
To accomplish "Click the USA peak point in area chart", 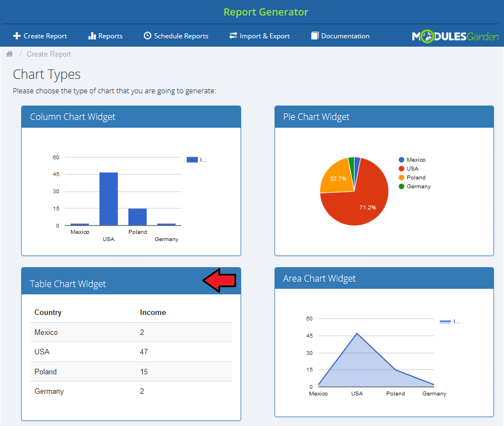I will (x=357, y=334).
